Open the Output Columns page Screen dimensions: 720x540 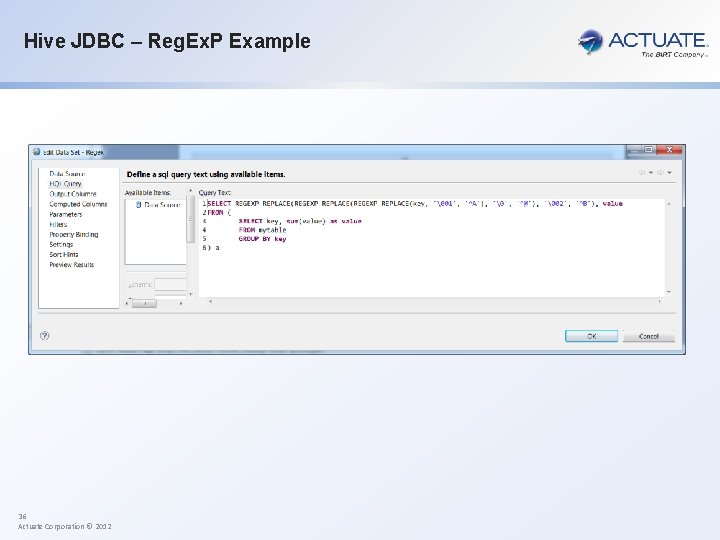tap(73, 194)
